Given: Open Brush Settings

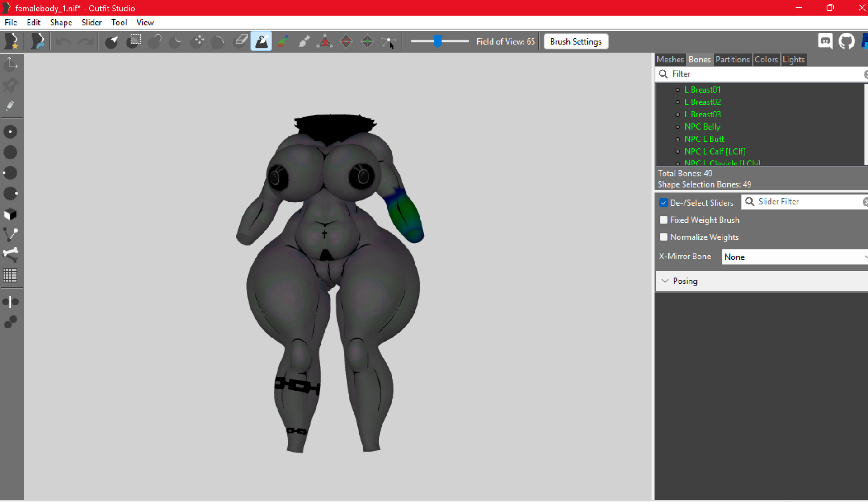Looking at the screenshot, I should click(x=576, y=42).
